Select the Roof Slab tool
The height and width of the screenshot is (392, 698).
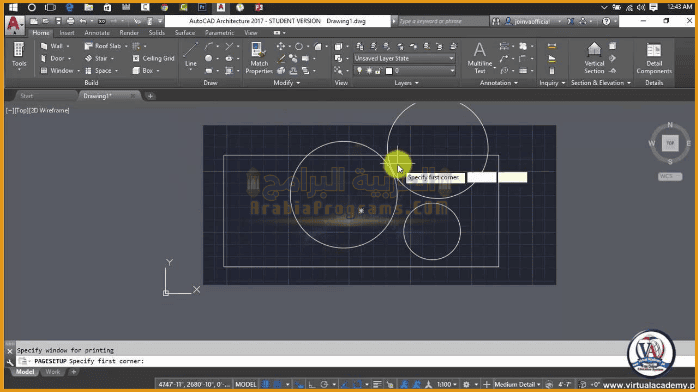102,46
